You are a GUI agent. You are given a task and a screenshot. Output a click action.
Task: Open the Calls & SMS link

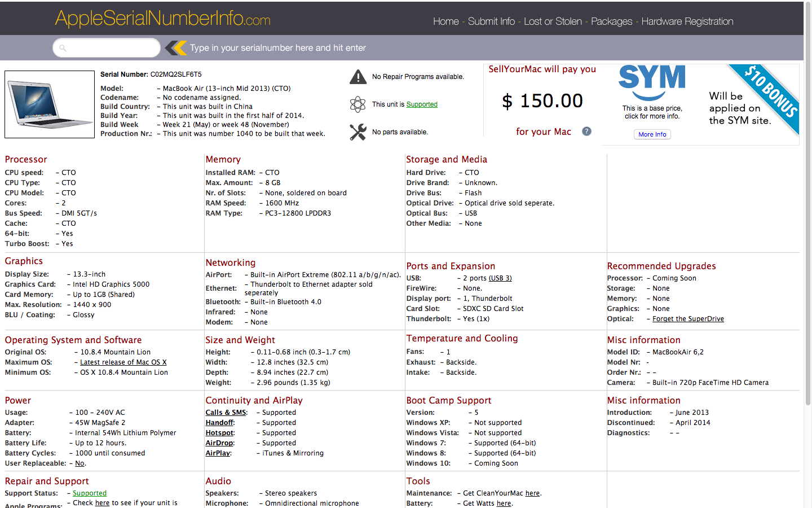[226, 413]
